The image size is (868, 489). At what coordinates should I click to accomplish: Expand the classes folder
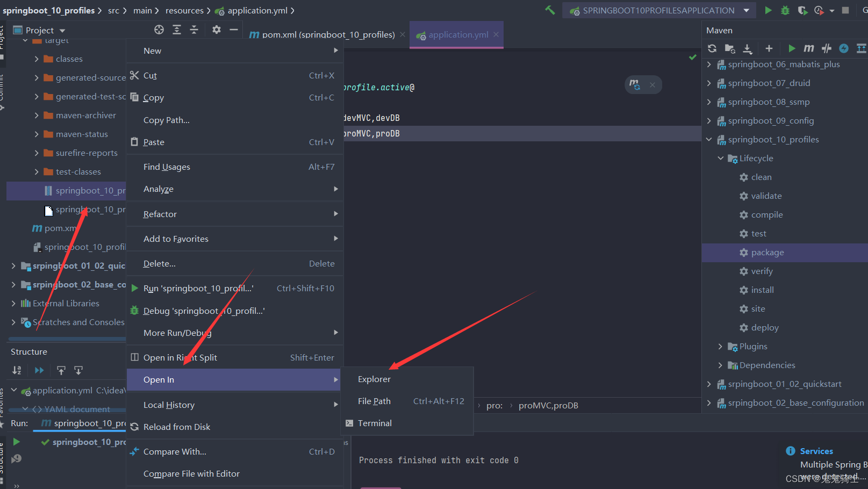pos(37,59)
